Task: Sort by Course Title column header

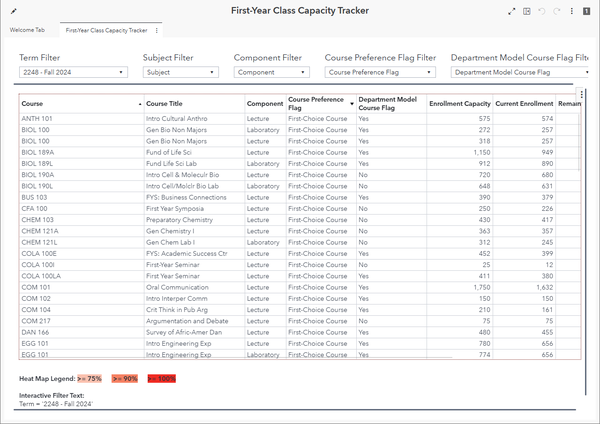Action: point(194,104)
